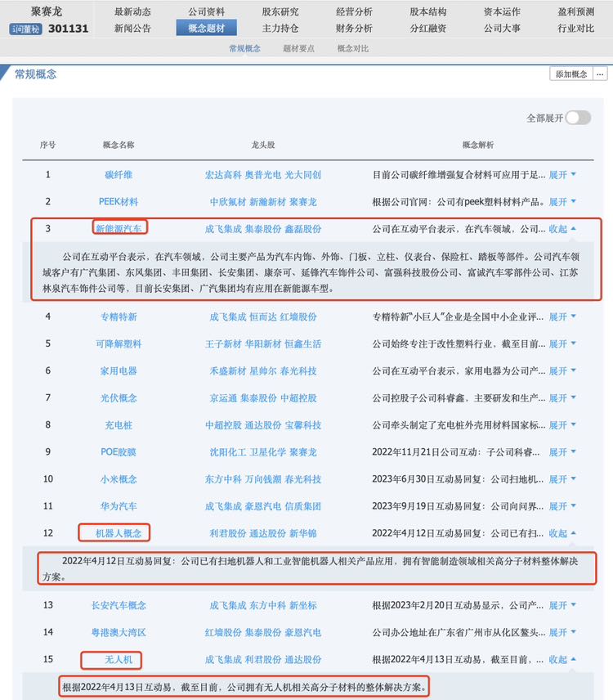The width and height of the screenshot is (613, 700).
Task: Open the 碳纤维 concept link
Action: tap(119, 174)
